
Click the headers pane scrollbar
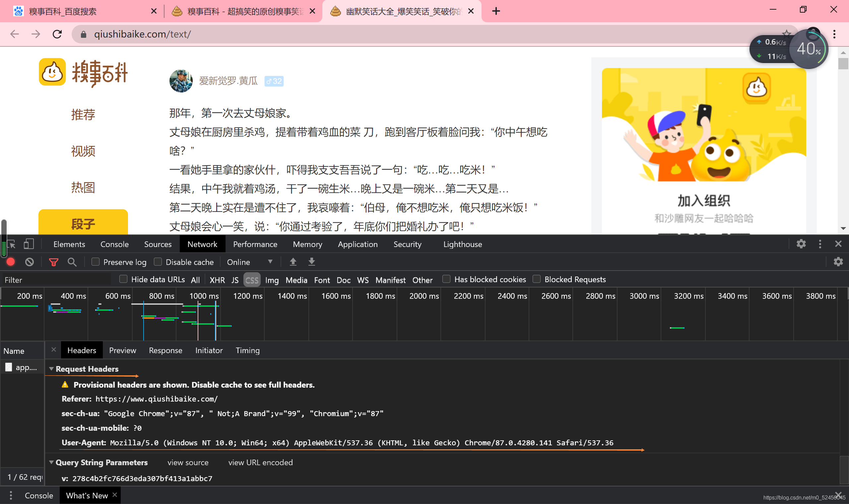(844, 470)
